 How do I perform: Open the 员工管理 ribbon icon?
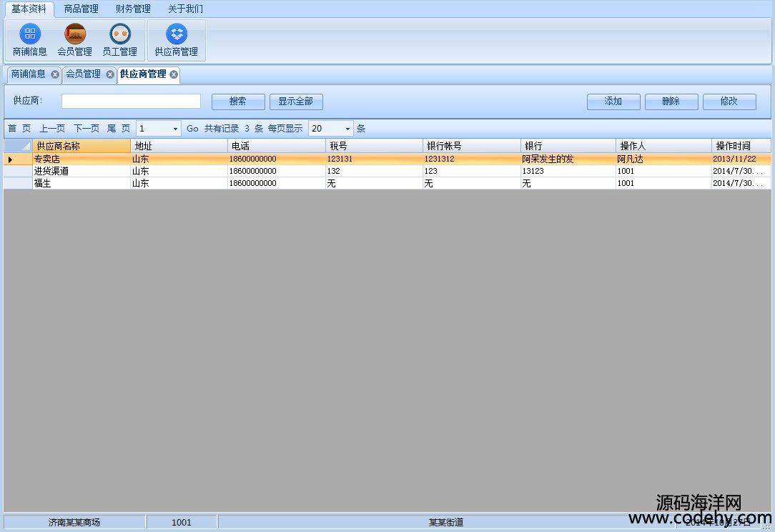(119, 40)
